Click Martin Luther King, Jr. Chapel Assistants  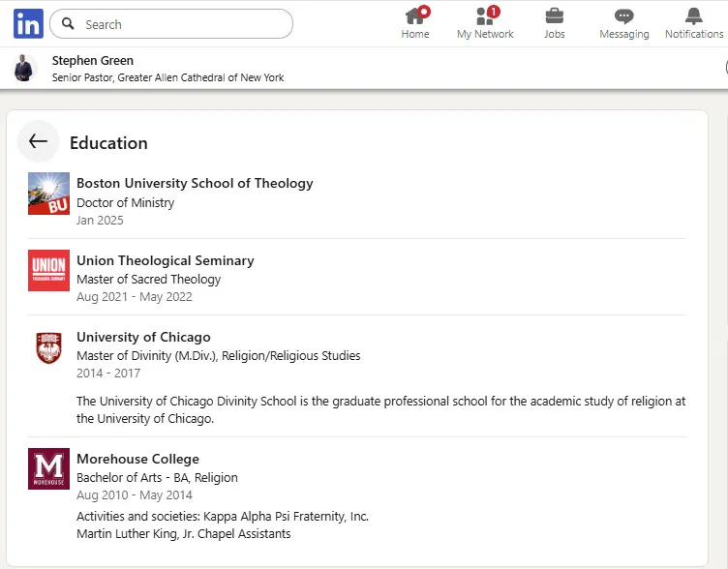click(x=183, y=534)
